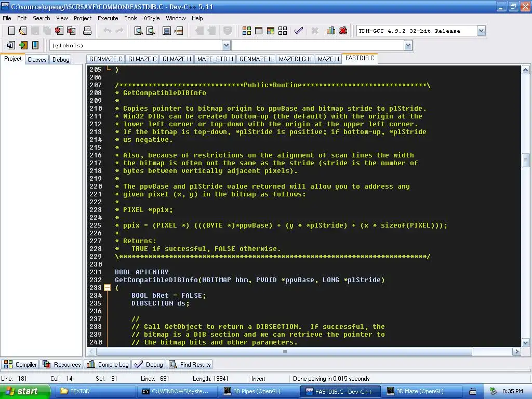Image resolution: width=532 pixels, height=399 pixels.
Task: Click the Run (window) toolbar icon
Action: (259, 31)
